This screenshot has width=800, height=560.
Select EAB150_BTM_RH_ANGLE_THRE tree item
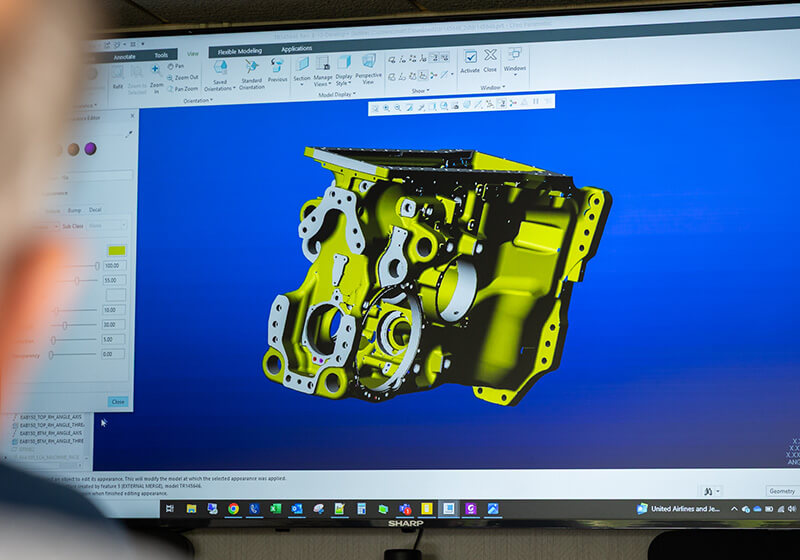tap(52, 441)
